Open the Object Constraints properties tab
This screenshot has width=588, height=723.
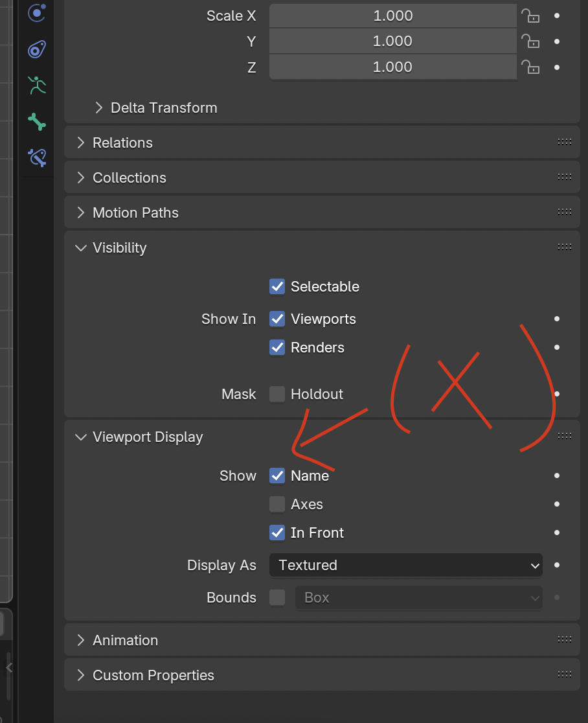tap(37, 49)
